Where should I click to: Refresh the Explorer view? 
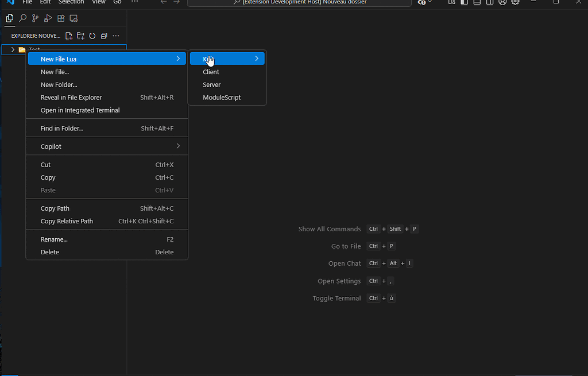pos(92,36)
